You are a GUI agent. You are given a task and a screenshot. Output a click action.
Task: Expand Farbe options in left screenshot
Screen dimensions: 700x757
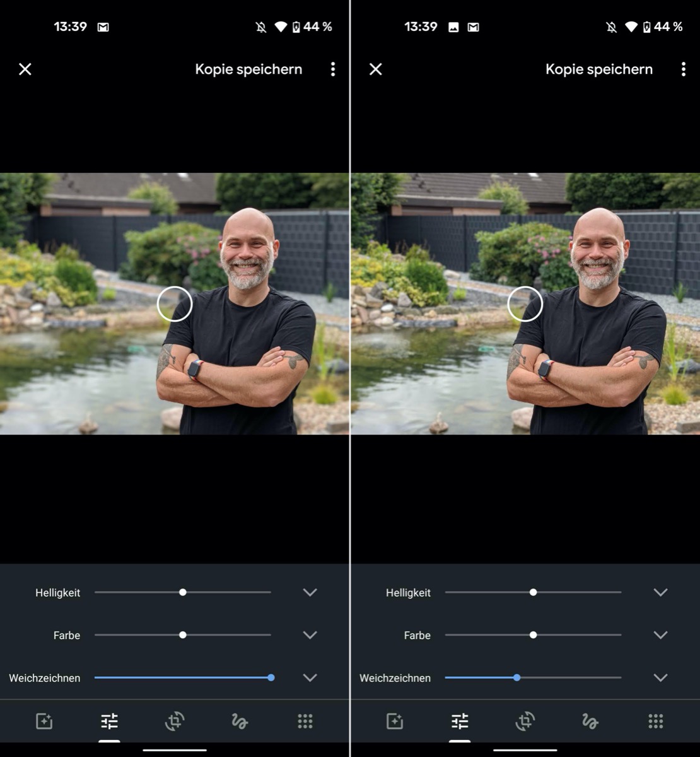point(310,635)
